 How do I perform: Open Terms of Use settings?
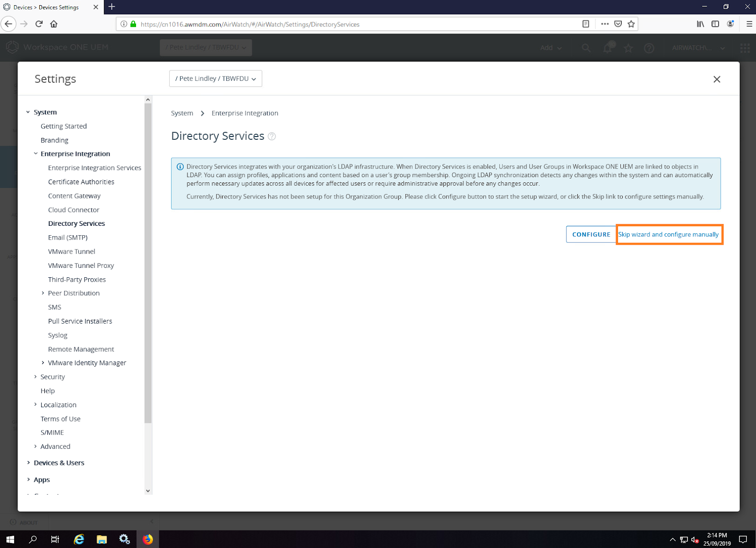(x=60, y=419)
